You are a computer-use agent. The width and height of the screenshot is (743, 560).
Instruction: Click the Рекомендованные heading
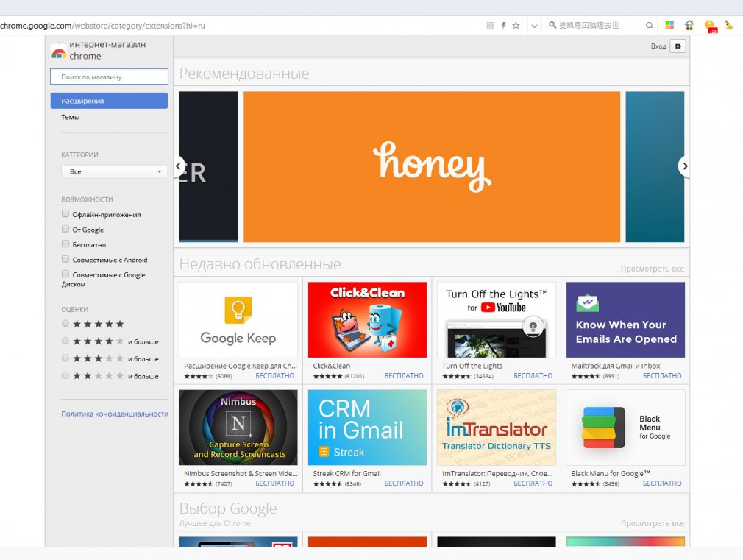click(x=244, y=74)
